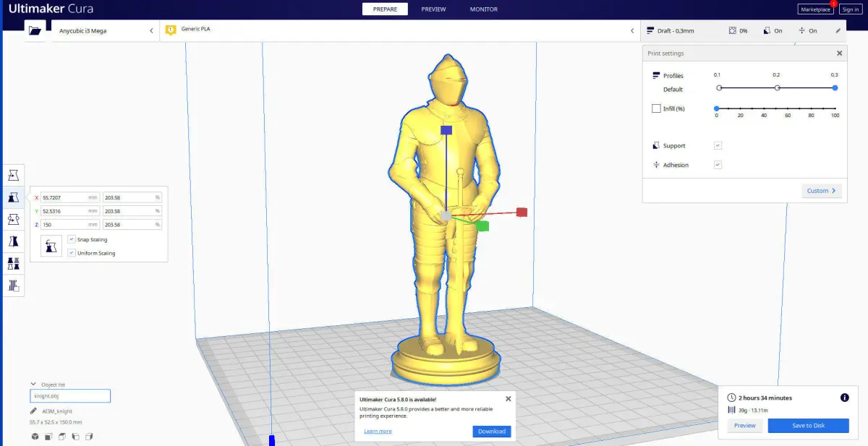Viewport: 868px width, 446px height.
Task: Open the Marketplace
Action: click(x=815, y=9)
